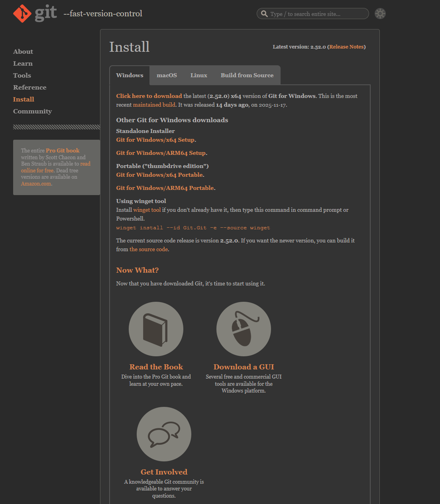Open Install in sidebar
440x504 pixels.
point(24,100)
